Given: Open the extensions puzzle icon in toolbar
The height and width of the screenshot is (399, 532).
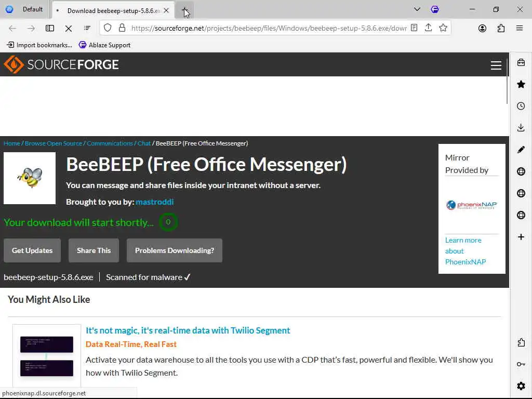Looking at the screenshot, I should click(x=501, y=28).
